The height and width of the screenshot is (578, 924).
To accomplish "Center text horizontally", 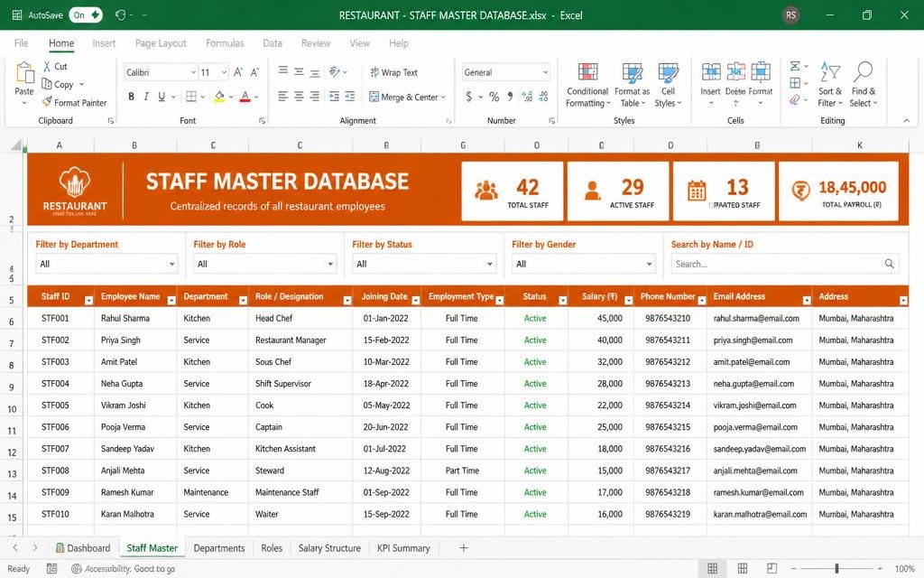I will click(299, 96).
